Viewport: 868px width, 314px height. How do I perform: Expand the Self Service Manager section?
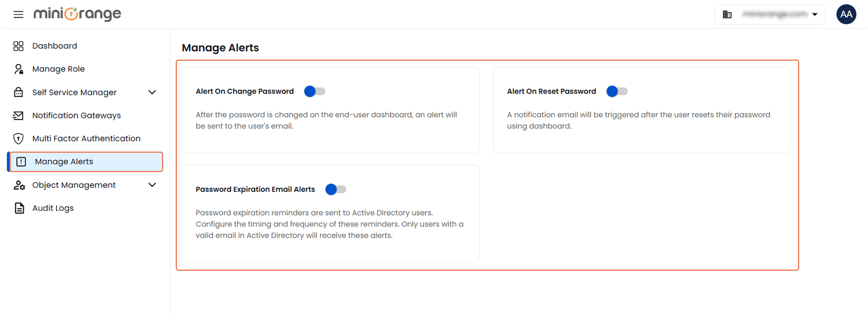(152, 92)
